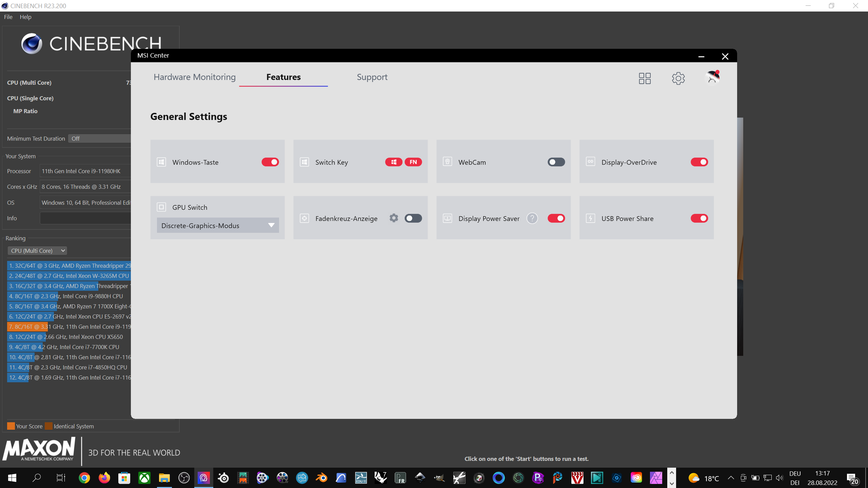
Task: Click Display Power Saver help question mark
Action: point(532,218)
